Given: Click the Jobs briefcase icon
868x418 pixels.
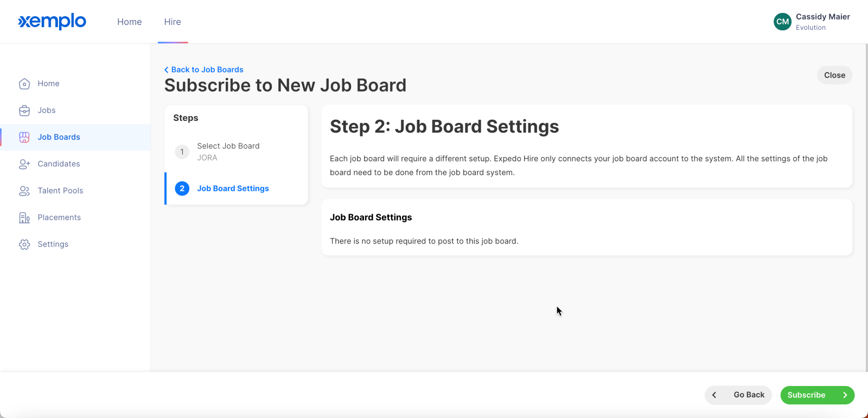Looking at the screenshot, I should click(x=24, y=111).
